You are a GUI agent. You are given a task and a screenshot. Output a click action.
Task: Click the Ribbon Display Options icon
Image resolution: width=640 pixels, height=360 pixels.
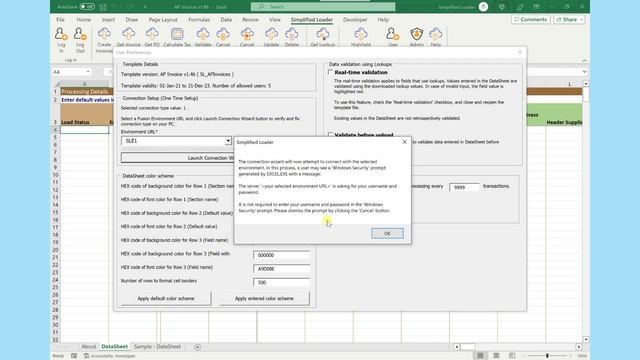536,7
